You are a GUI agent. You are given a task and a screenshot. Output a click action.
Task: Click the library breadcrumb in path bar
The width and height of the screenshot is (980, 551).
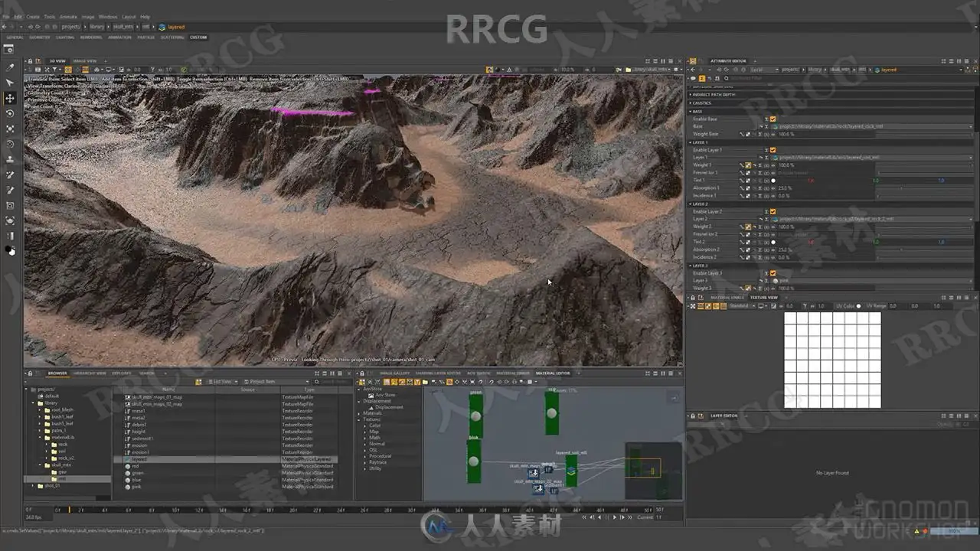point(96,27)
